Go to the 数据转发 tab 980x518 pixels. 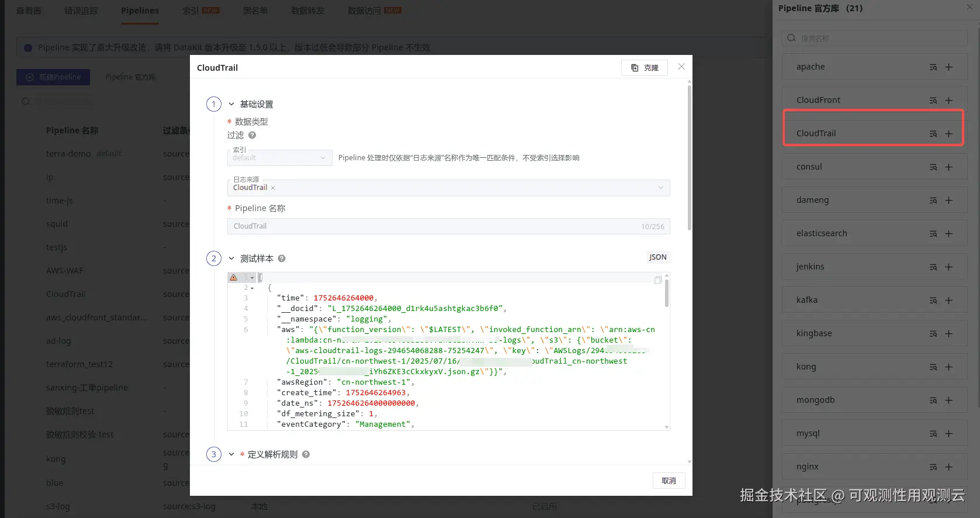tap(308, 11)
